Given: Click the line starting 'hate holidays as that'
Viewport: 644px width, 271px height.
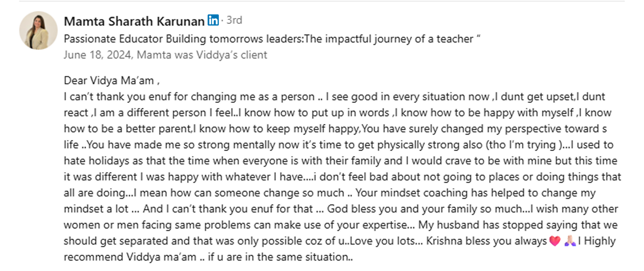Looking at the screenshot, I should coord(340,161).
